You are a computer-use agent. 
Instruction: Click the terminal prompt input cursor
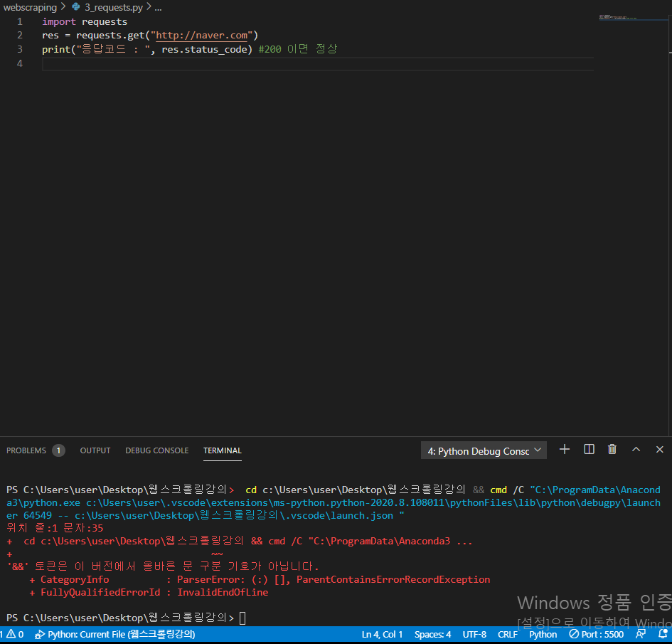242,618
